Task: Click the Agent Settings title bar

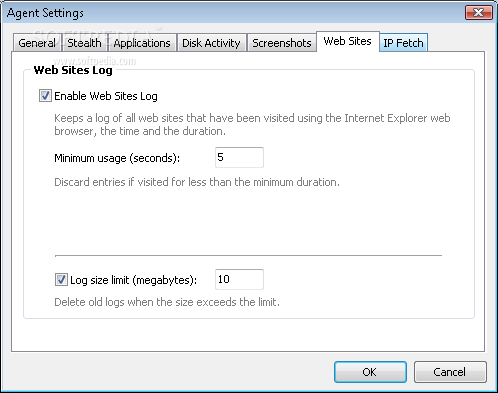Action: click(233, 13)
